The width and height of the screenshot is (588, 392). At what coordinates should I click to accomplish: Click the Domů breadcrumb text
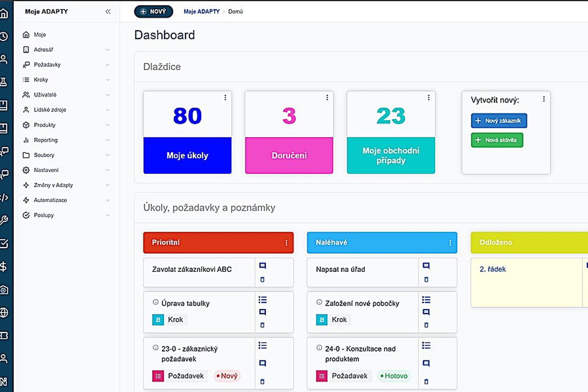[235, 12]
